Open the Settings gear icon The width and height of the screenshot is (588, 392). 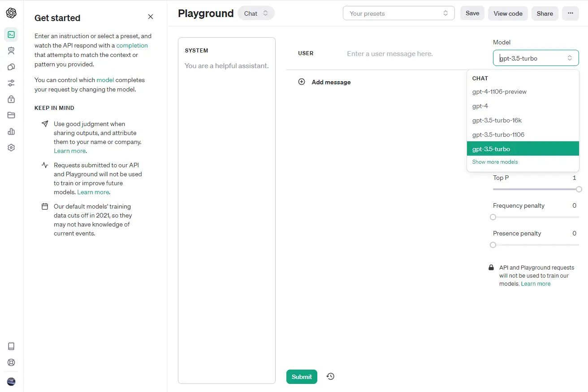(11, 148)
